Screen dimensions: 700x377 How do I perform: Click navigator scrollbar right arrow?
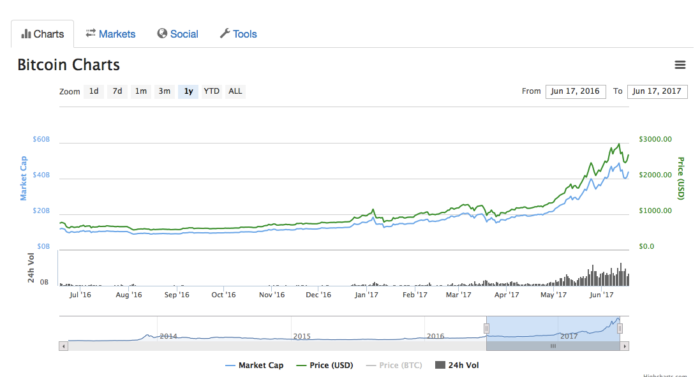tap(625, 346)
